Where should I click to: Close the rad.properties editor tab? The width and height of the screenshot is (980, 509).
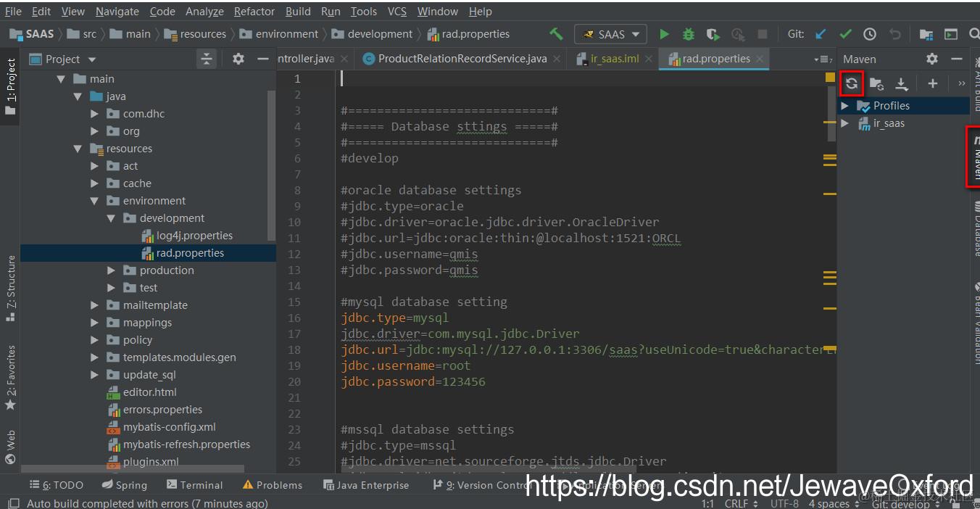coord(760,59)
